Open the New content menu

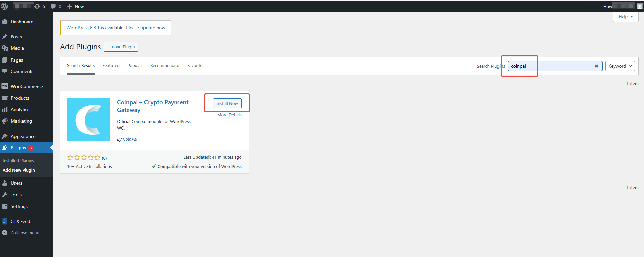(76, 6)
